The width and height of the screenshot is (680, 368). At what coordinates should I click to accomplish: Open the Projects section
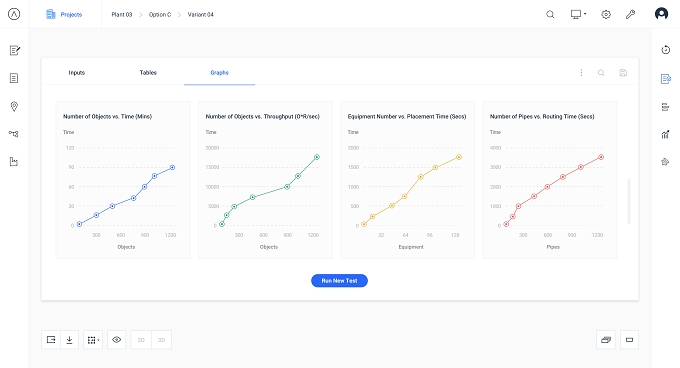coord(64,14)
